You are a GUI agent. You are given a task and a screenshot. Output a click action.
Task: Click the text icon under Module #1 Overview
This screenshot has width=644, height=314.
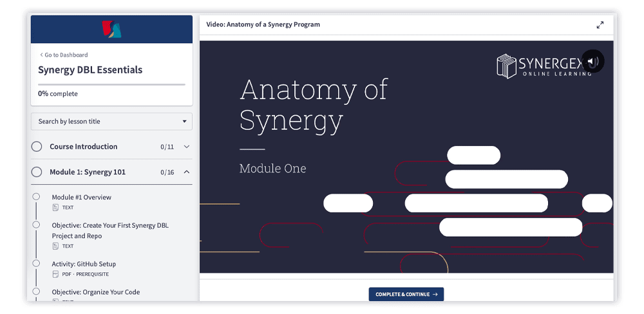pyautogui.click(x=55, y=208)
